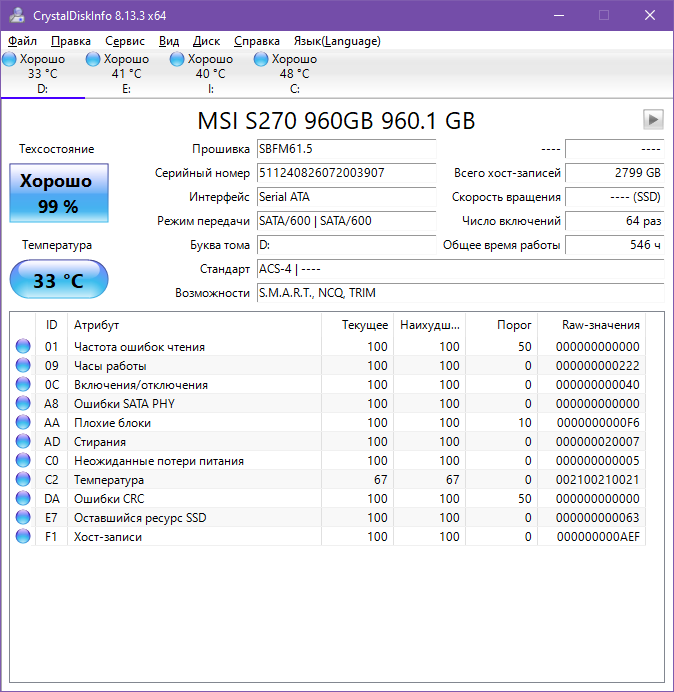This screenshot has width=674, height=692.
Task: Click the status icon for attribute 09
Action: click(23, 365)
